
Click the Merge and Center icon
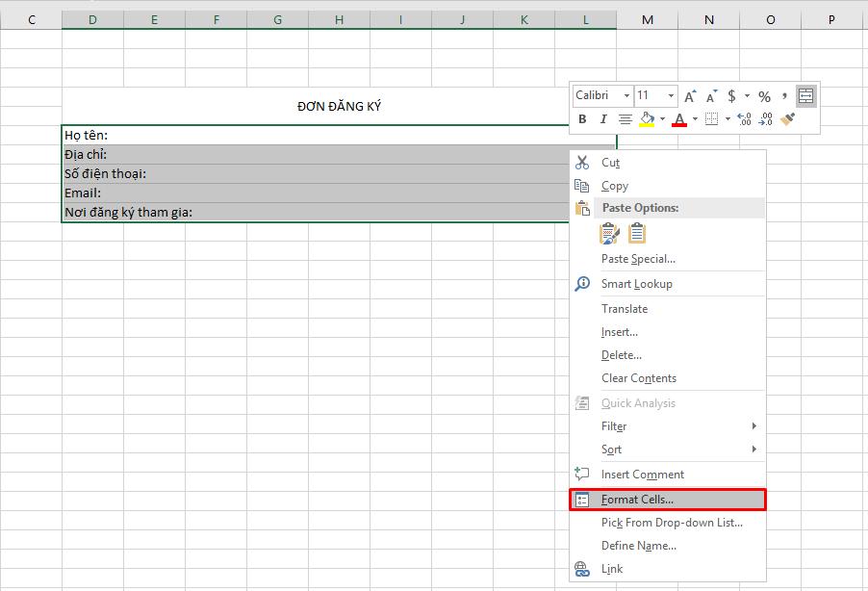[806, 94]
